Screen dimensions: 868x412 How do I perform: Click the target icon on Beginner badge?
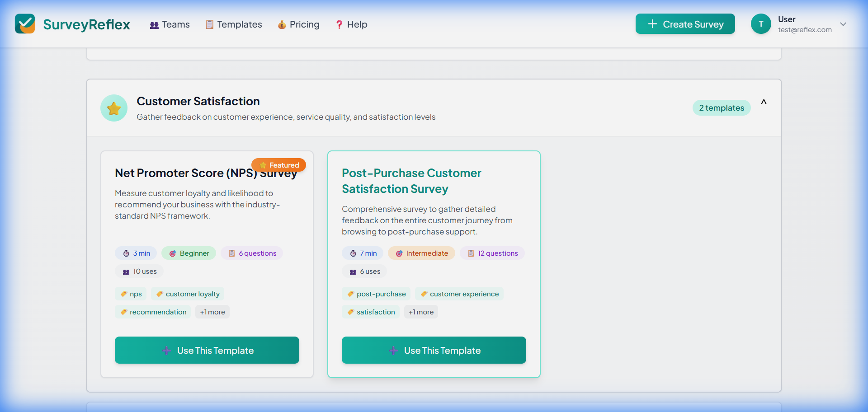point(173,253)
